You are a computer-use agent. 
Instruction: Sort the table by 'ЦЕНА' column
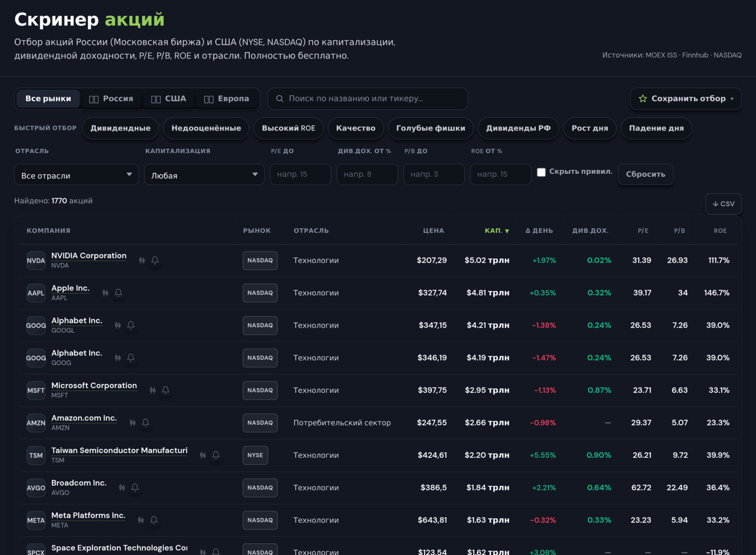pyautogui.click(x=433, y=231)
